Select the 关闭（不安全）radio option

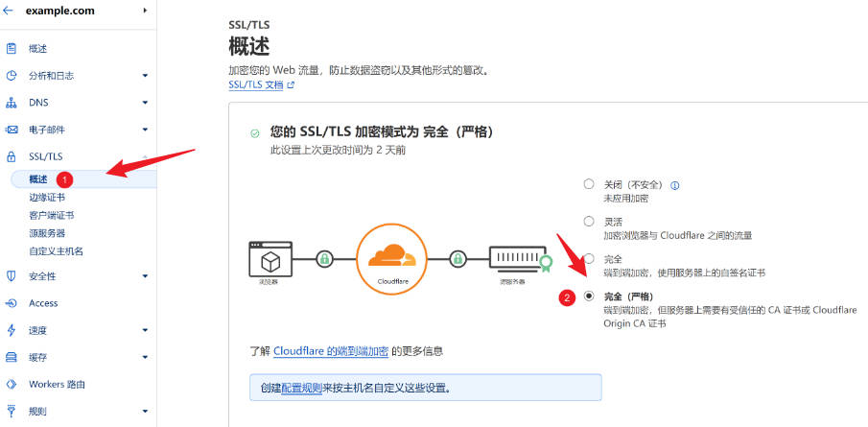click(x=589, y=184)
